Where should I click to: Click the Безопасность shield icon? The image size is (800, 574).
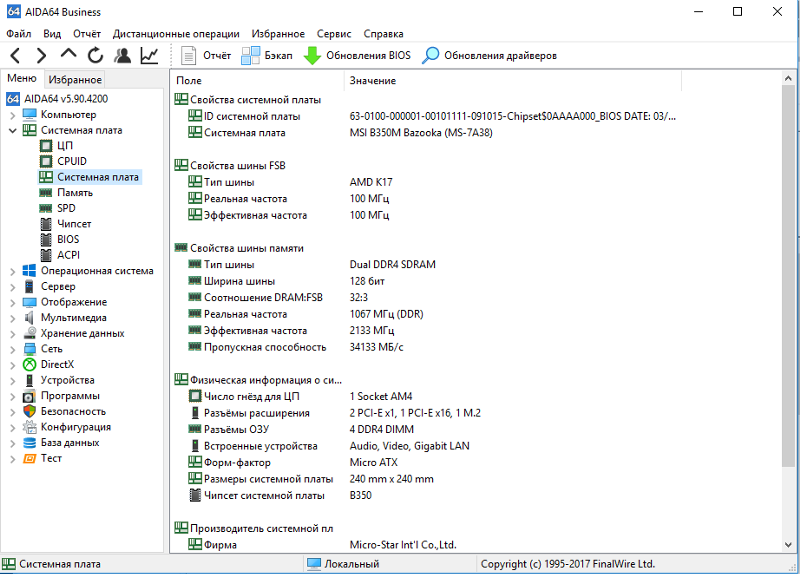tap(30, 411)
